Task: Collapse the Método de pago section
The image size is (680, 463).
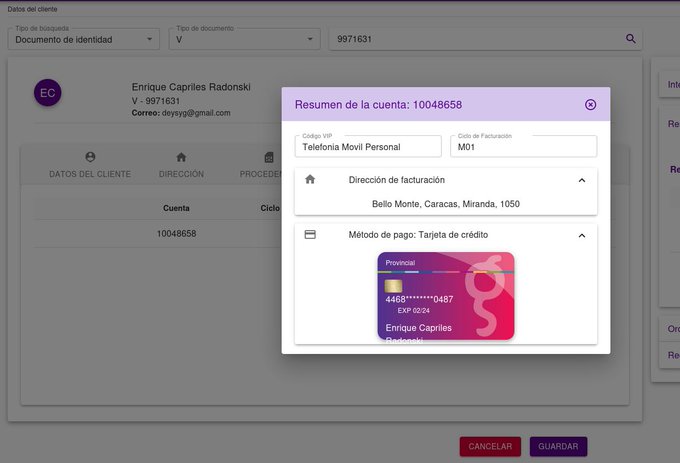Action: click(x=582, y=235)
